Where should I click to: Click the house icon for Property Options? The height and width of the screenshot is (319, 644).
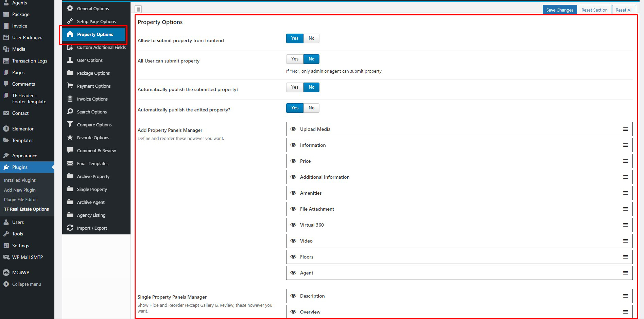pos(70,34)
